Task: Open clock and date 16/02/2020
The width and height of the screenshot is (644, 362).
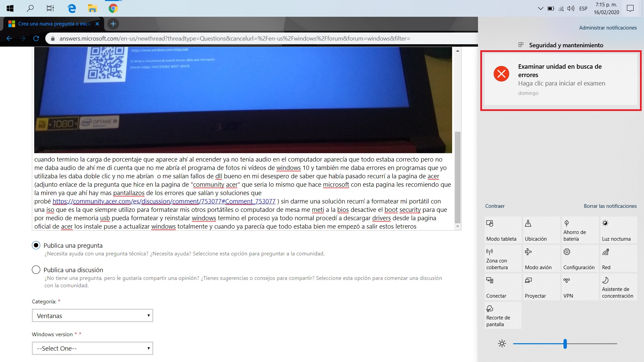Action: 606,8
